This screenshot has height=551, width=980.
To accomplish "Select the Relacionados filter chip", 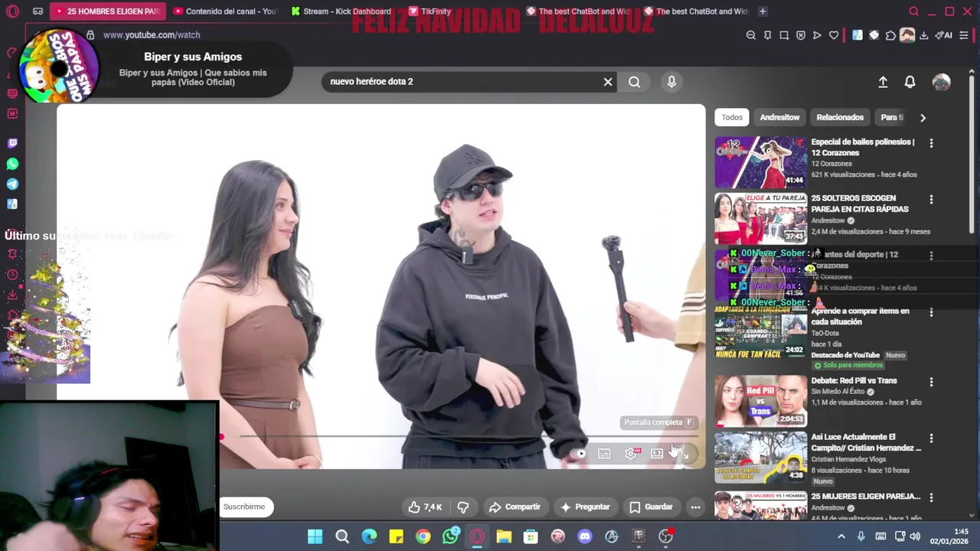I will (840, 117).
